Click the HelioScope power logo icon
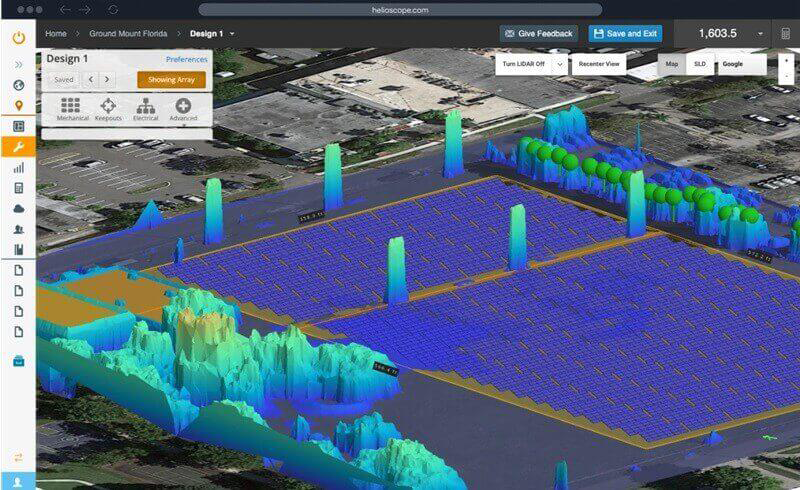 pyautogui.click(x=18, y=37)
